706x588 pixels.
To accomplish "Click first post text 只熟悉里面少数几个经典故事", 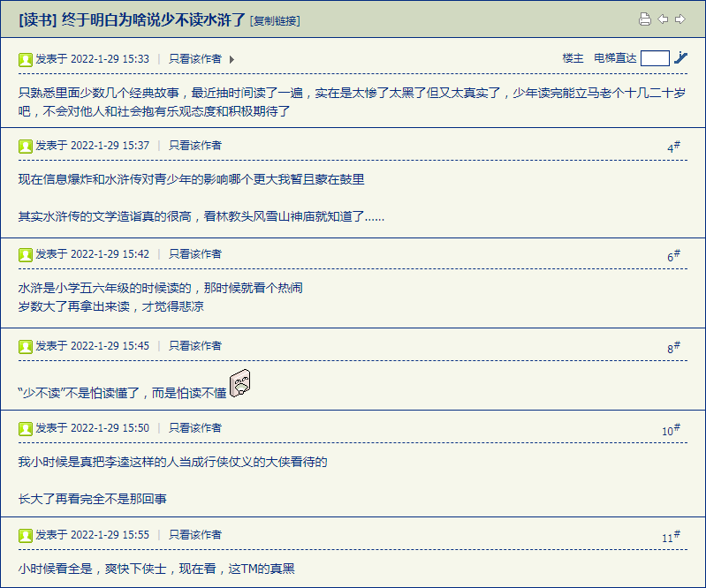I will pyautogui.click(x=99, y=93).
